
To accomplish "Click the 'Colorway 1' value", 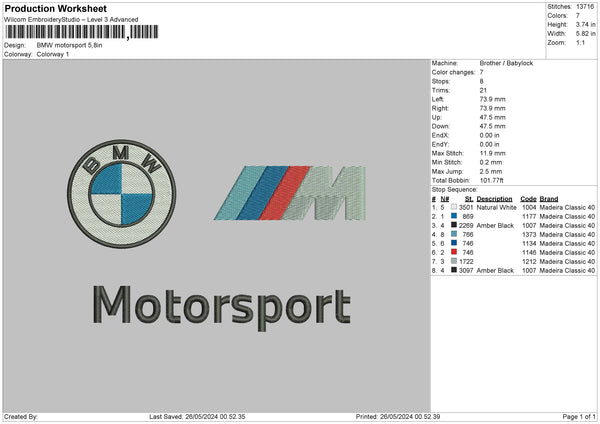I will tap(53, 54).
